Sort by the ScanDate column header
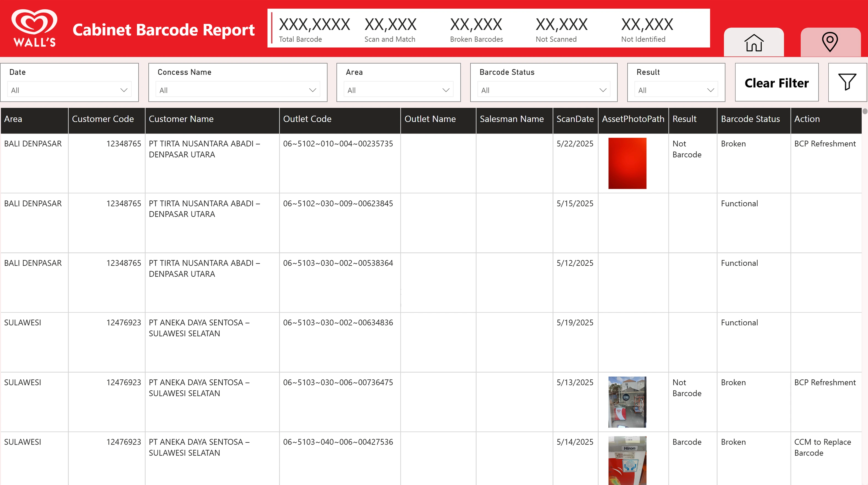 click(575, 119)
